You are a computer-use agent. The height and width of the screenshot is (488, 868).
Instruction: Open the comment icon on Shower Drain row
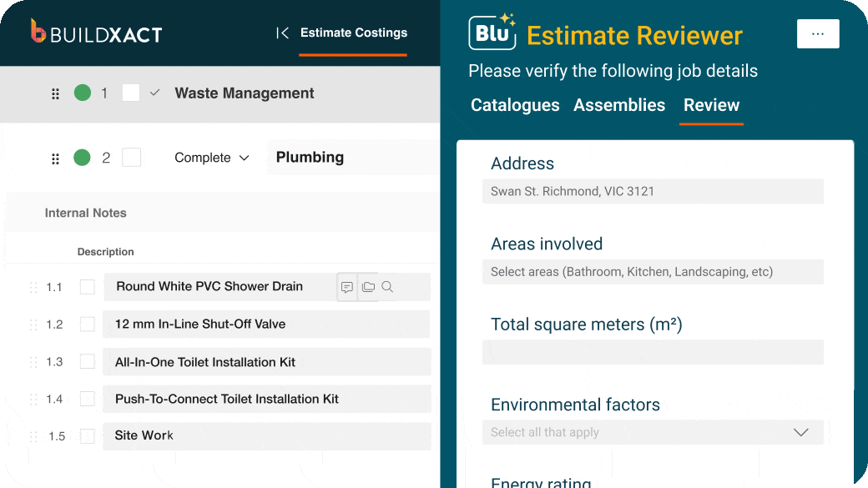pyautogui.click(x=347, y=286)
